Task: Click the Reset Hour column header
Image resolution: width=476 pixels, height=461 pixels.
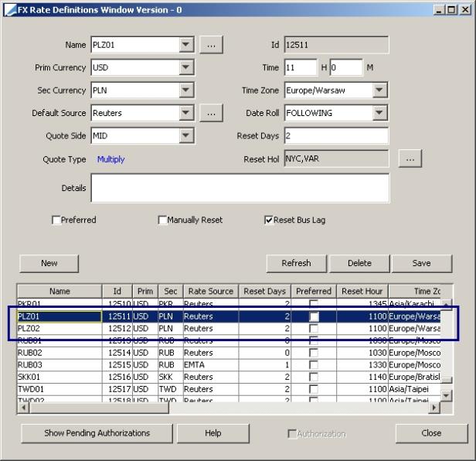Action: 362,291
